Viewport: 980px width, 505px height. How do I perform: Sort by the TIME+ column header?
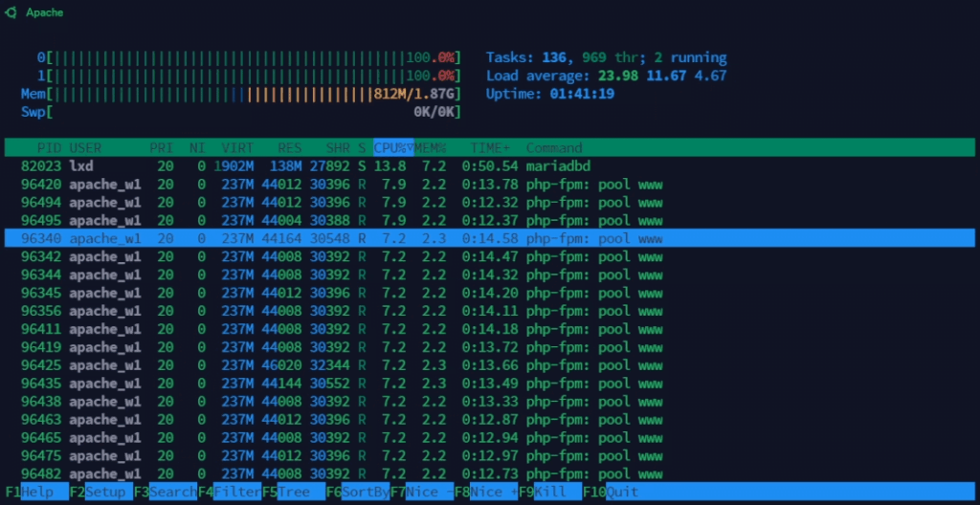click(490, 148)
